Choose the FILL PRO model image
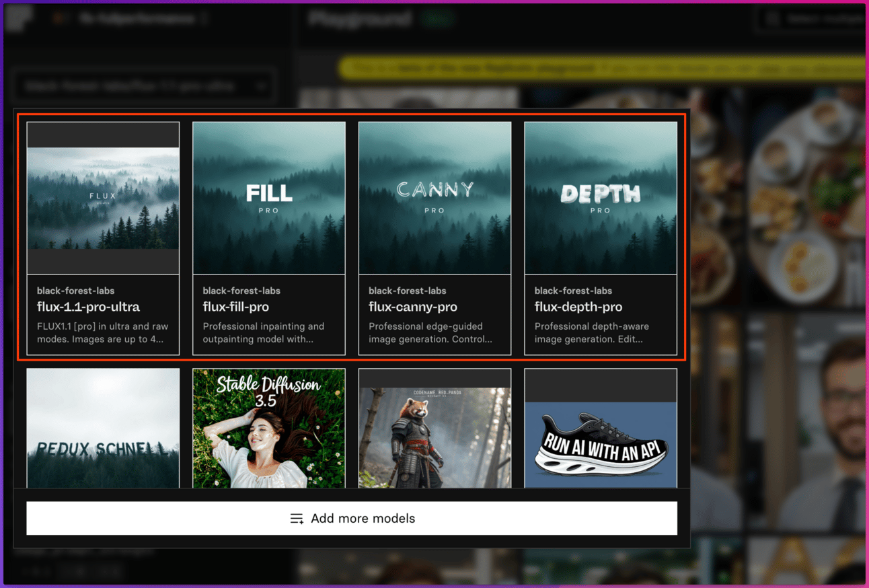The image size is (869, 588). [x=269, y=198]
